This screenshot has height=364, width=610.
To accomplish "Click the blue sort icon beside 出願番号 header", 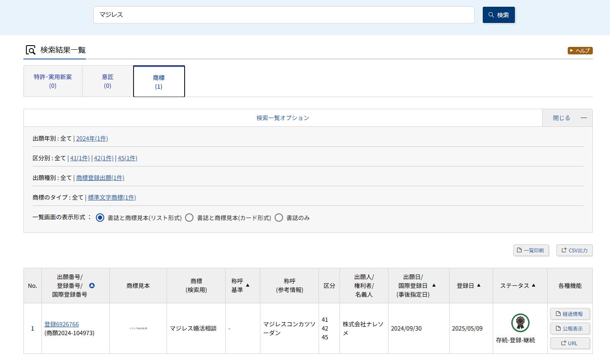I will click(x=92, y=285).
